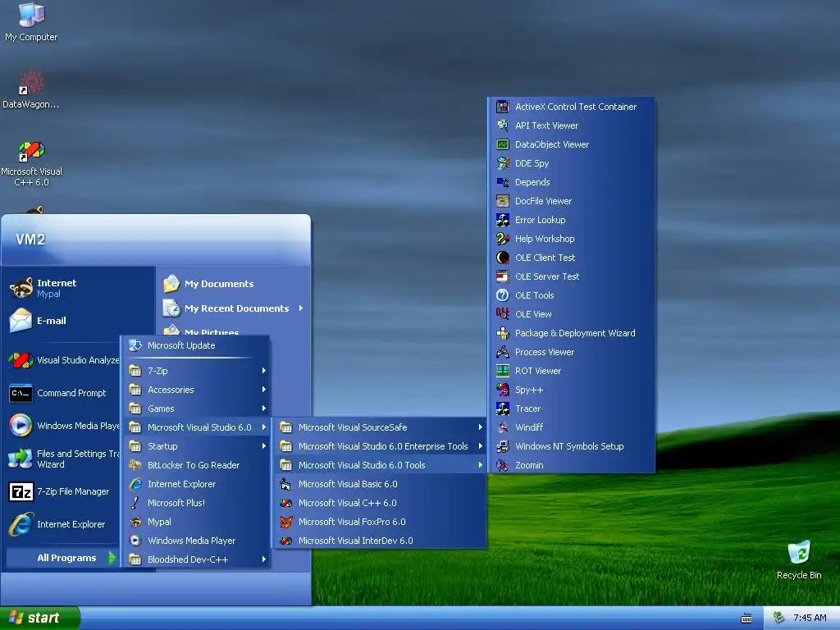Click the Depends tool icon
This screenshot has height=630, width=840.
(x=503, y=182)
